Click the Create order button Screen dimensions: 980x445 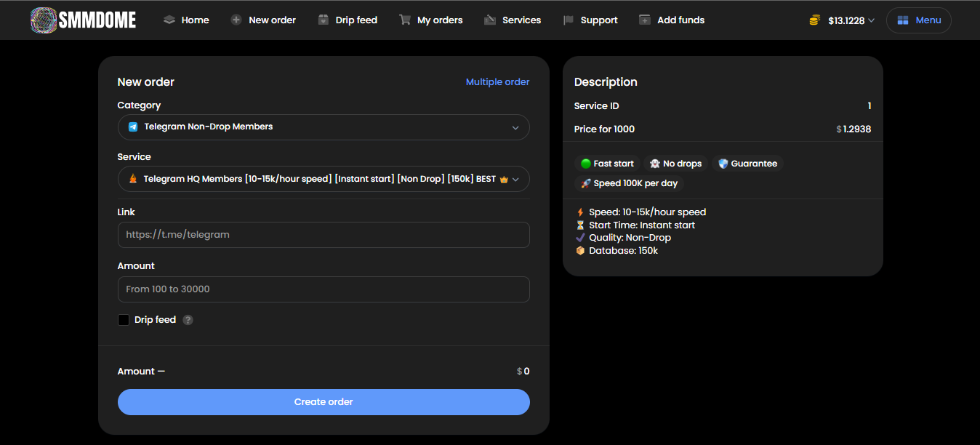324,402
